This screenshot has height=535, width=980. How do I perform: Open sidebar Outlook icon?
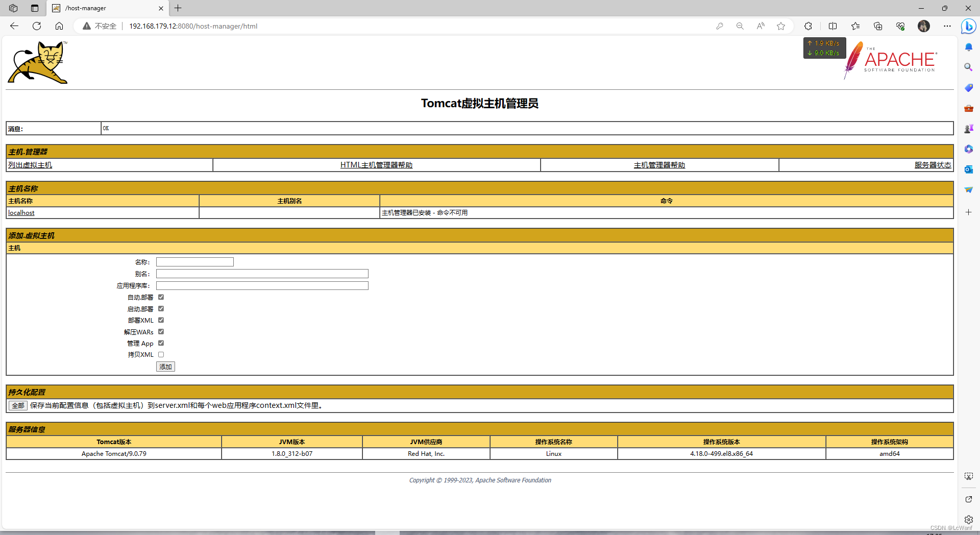click(969, 169)
